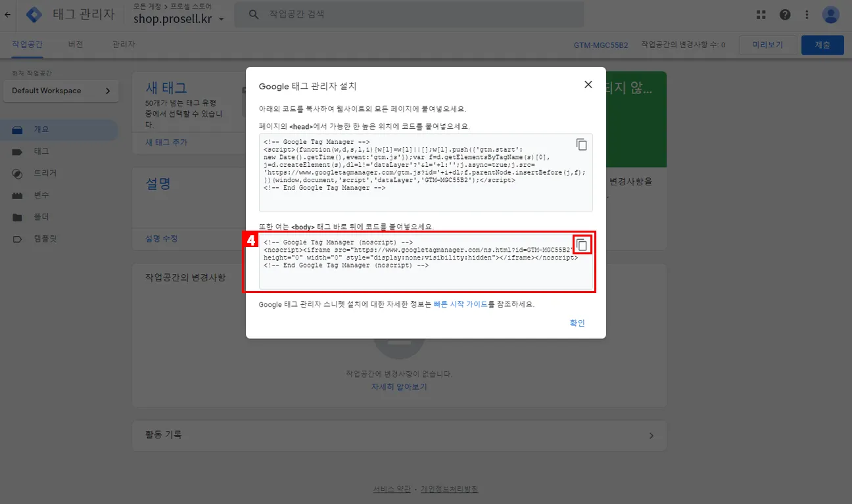
Task: Click the 작업공간의 변경사항 수: 0 text
Action: (683, 45)
